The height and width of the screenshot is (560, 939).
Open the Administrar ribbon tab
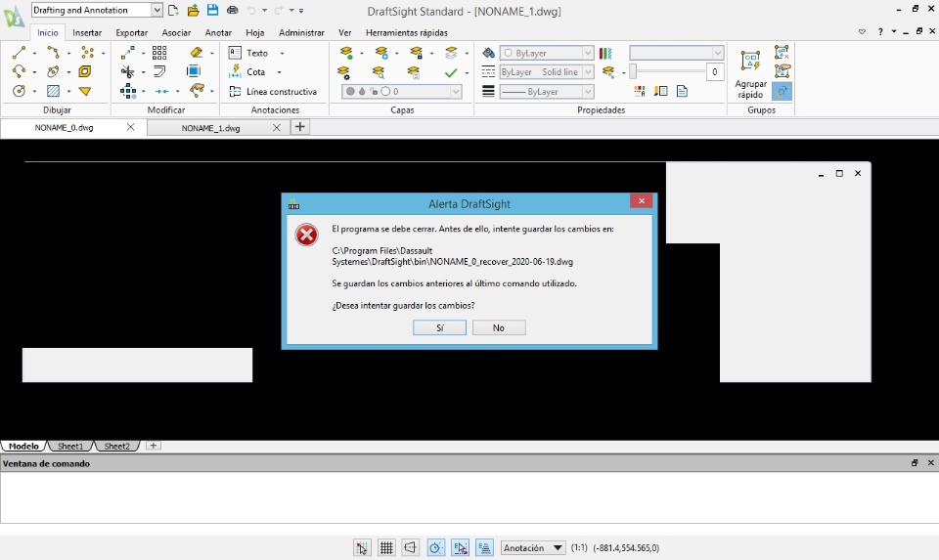click(301, 33)
